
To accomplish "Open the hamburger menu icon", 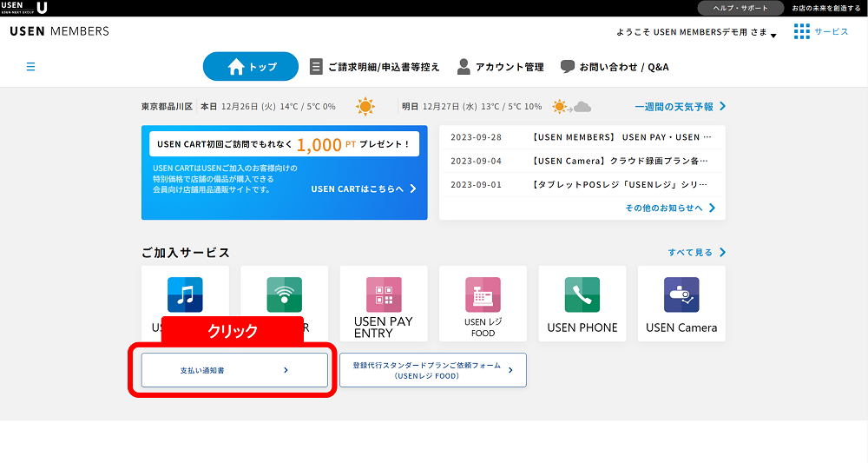I will pos(31,66).
